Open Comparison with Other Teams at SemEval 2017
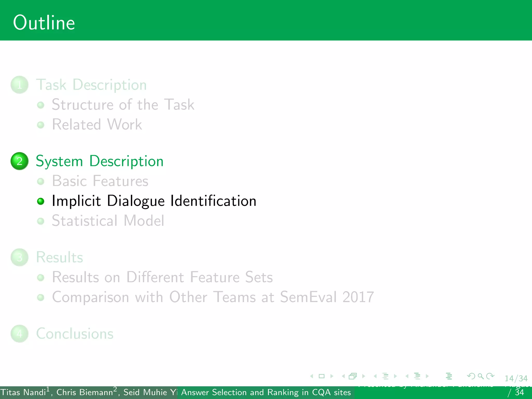This screenshot has width=532, height=399. pos(213,297)
